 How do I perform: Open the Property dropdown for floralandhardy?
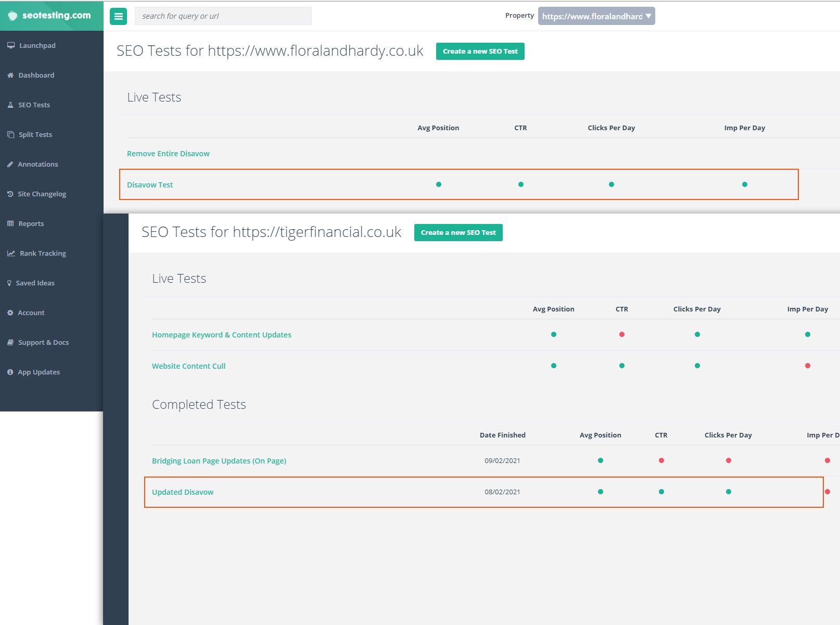tap(596, 16)
